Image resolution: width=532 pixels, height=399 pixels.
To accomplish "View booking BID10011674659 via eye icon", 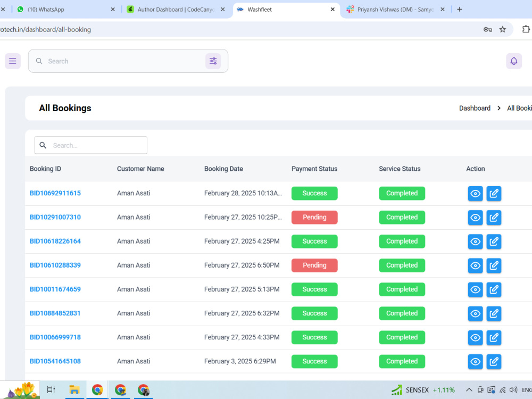I will click(475, 290).
